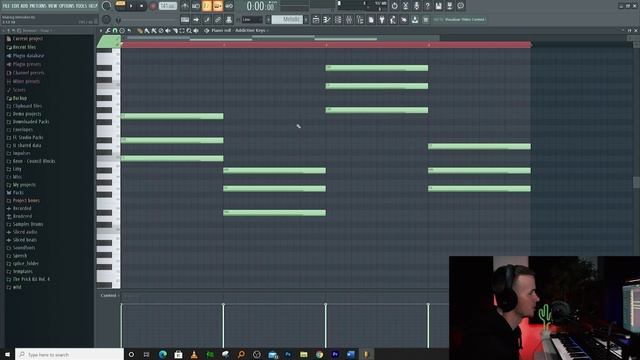Open the ADD menu
Image resolution: width=640 pixels, height=360 pixels.
(24, 6)
